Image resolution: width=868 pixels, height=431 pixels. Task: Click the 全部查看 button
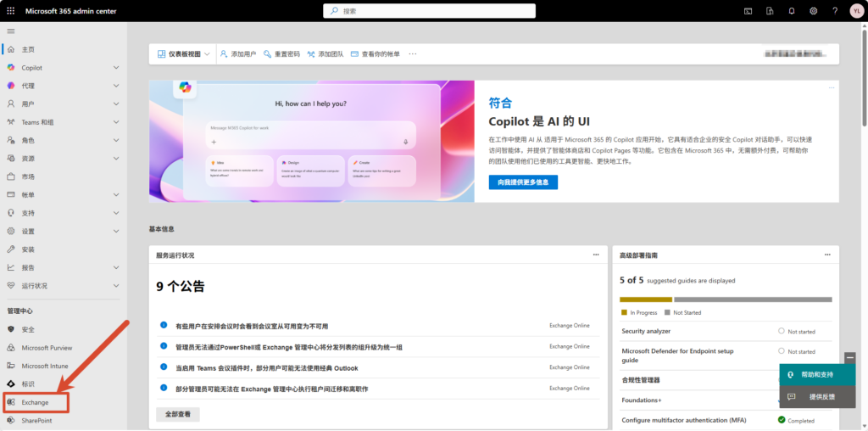pos(178,415)
